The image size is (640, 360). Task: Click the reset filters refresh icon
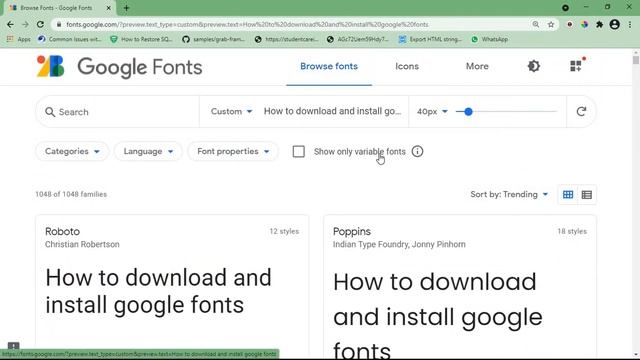[581, 111]
